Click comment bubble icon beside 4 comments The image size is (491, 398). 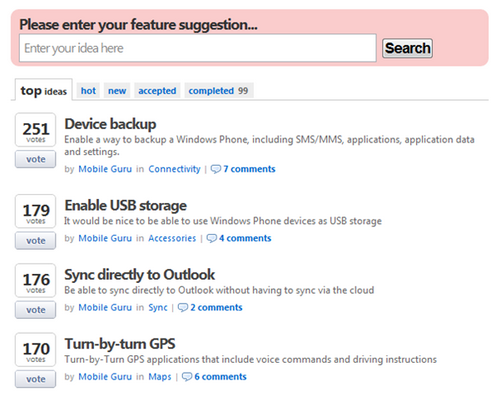point(211,239)
